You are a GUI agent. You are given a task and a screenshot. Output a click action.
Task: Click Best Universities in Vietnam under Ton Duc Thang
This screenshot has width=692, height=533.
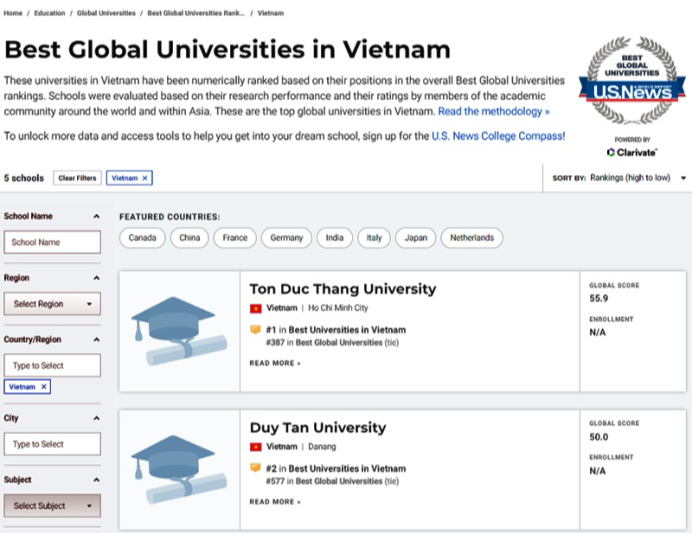(x=347, y=330)
